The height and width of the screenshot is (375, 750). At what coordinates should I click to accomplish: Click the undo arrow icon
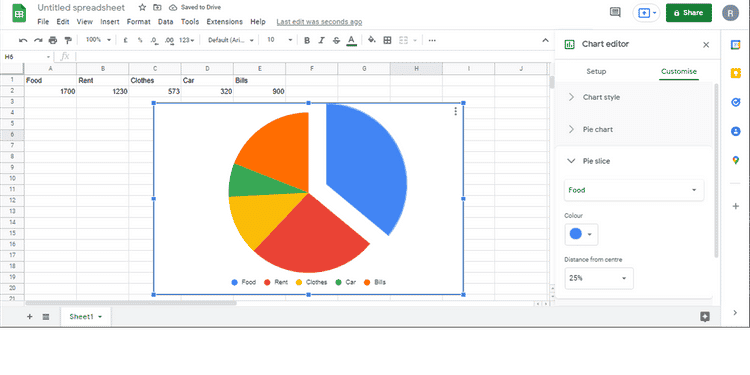[23, 41]
